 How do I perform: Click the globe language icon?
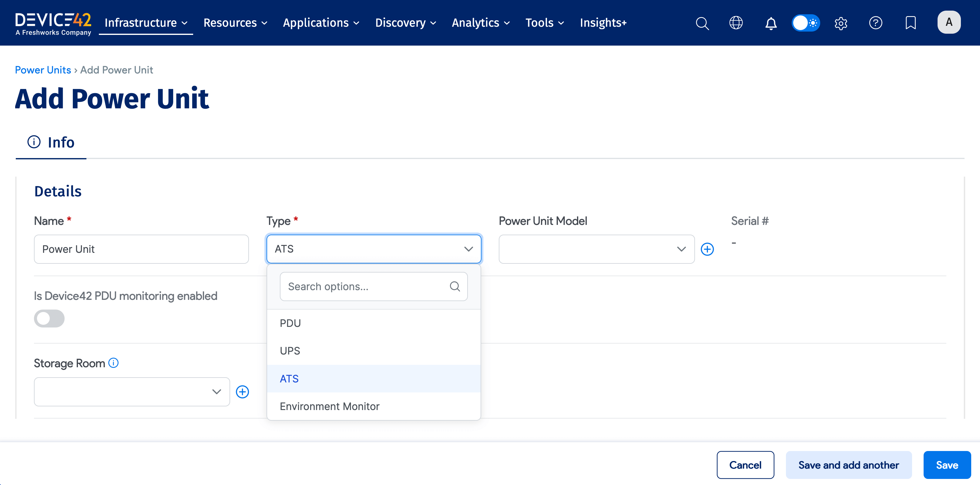pos(736,23)
